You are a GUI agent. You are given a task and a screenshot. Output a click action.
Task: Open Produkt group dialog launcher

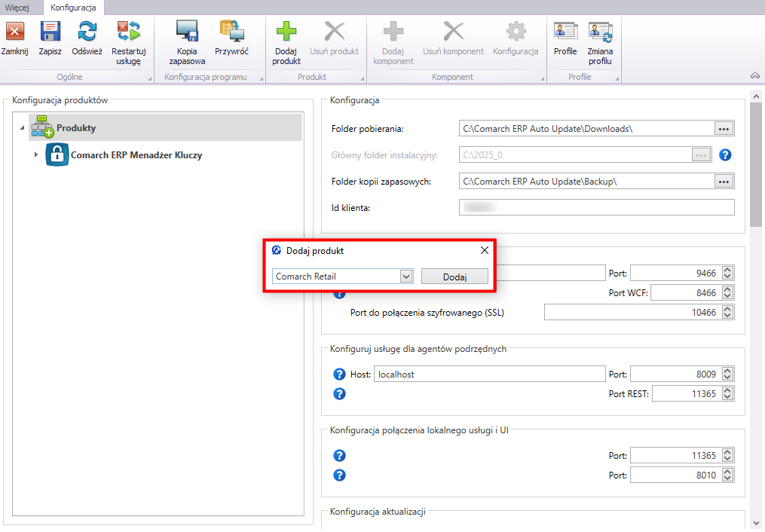[363, 78]
